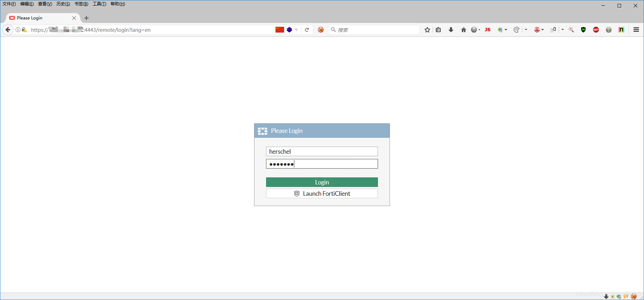Click the grey gear-face toolbar icon
This screenshot has width=644, height=300.
click(609, 30)
